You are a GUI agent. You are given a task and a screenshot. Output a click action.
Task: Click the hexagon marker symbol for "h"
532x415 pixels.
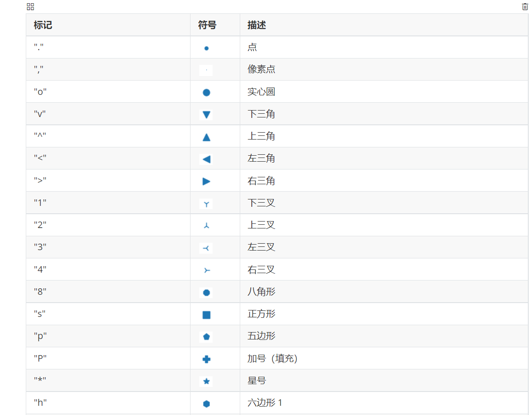tap(206, 403)
